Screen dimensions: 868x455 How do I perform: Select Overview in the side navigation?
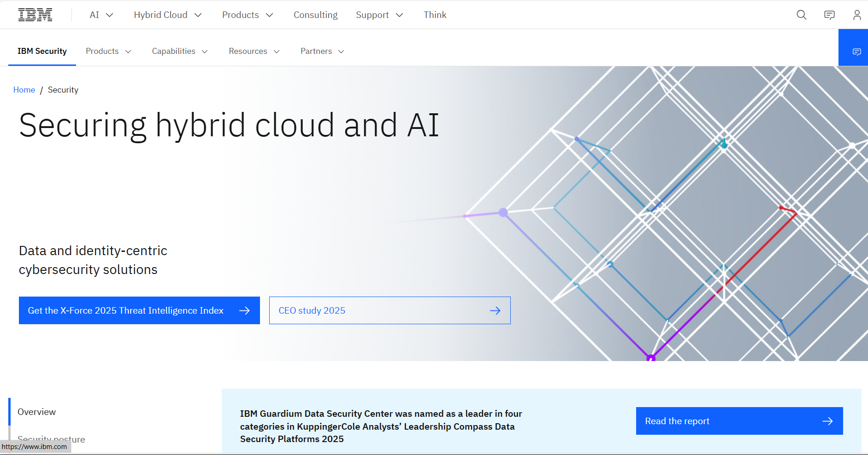tap(36, 412)
